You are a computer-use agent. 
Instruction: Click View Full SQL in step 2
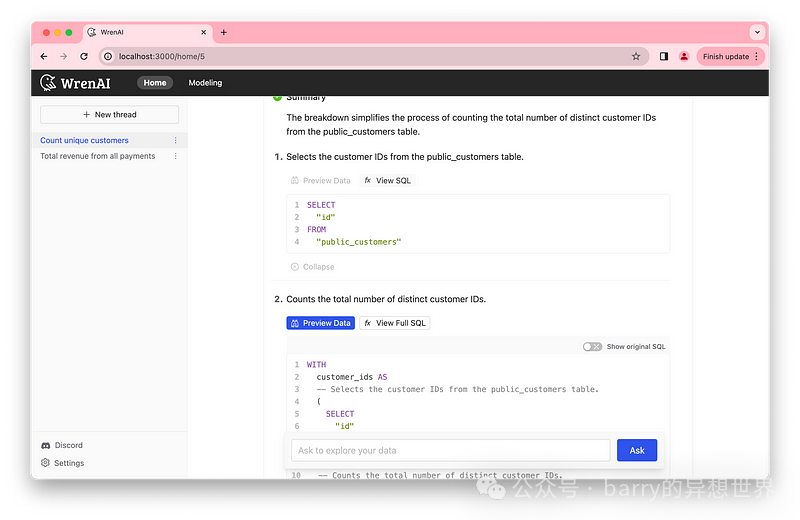[x=395, y=323]
